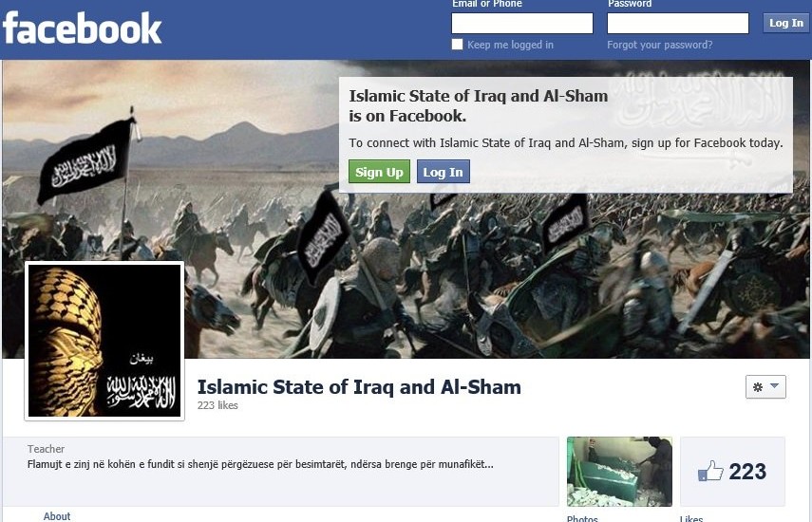
Task: Click the thumbs-up icon in Likes box
Action: pos(710,472)
